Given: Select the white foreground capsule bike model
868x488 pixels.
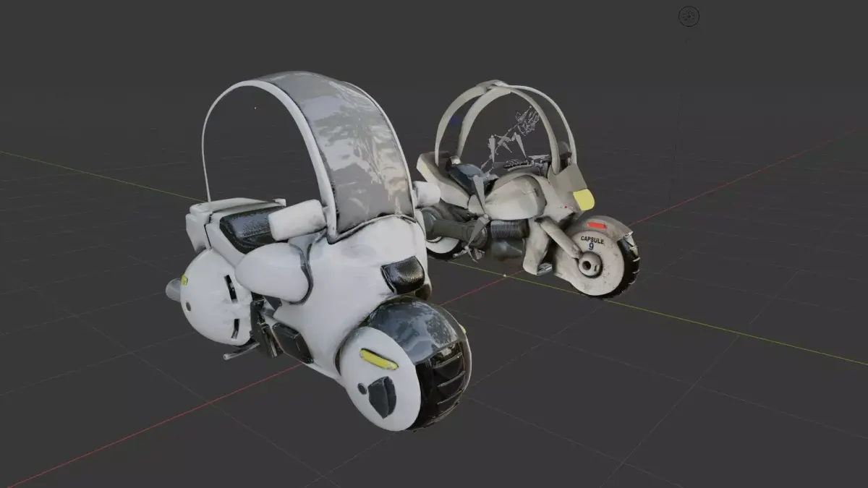Looking at the screenshot, I should pos(318,253).
